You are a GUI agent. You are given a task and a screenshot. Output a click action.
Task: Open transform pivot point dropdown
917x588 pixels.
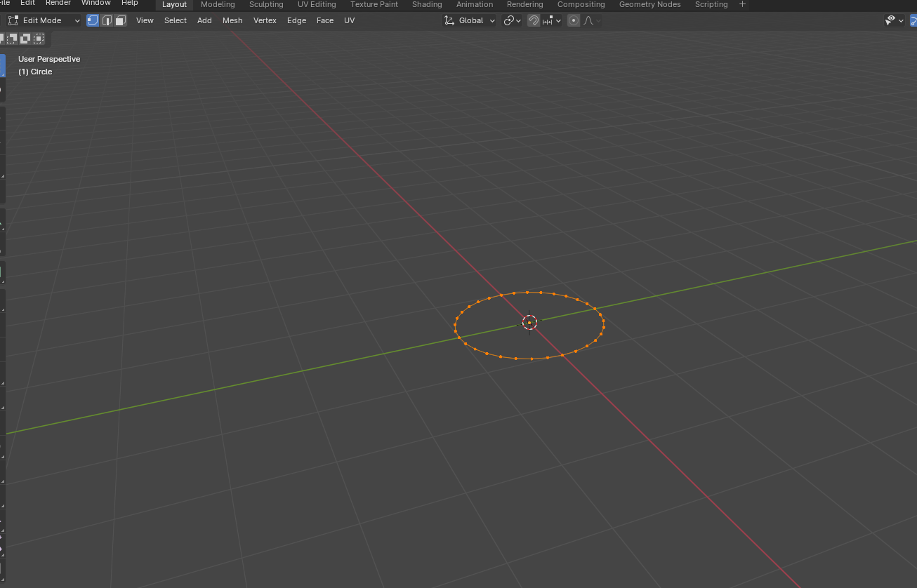pos(513,20)
